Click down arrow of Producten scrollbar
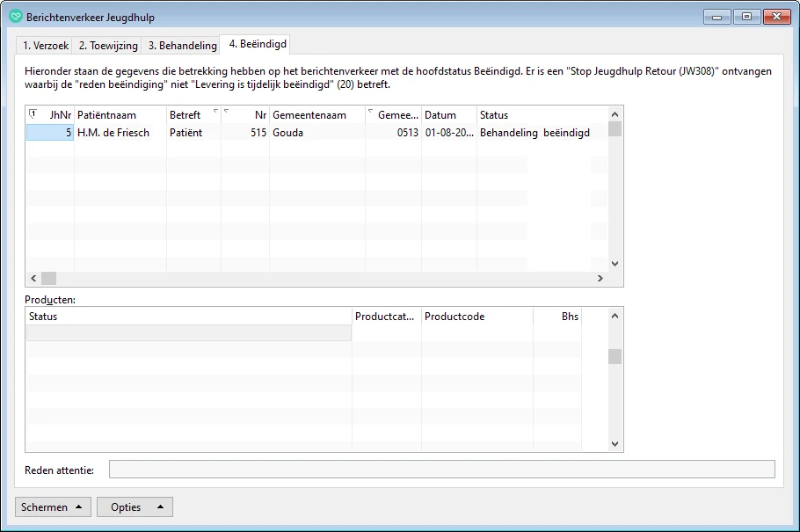 pos(615,444)
